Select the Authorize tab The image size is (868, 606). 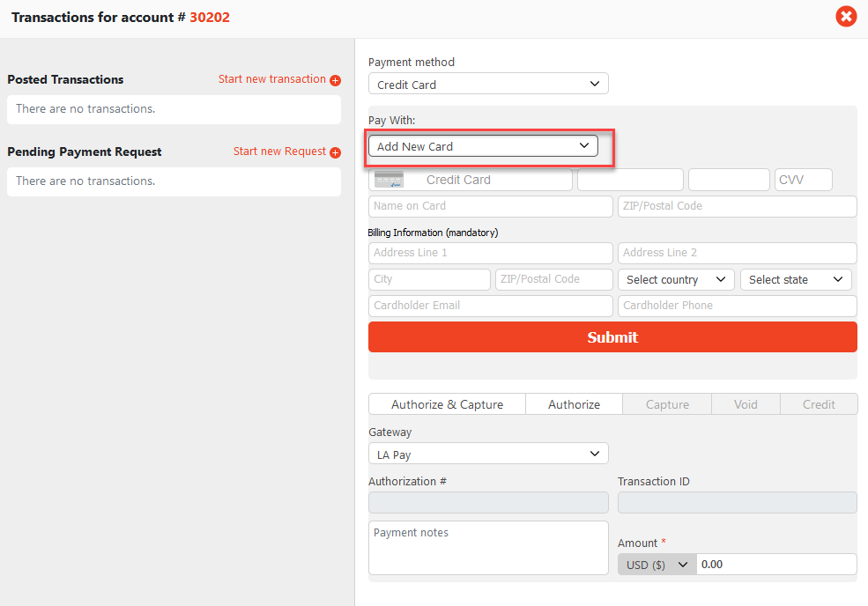coord(574,404)
